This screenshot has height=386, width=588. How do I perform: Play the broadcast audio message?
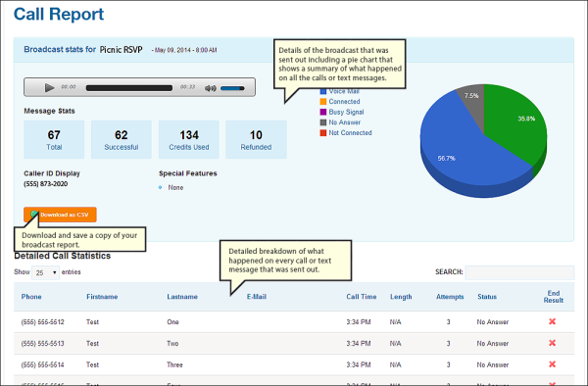tap(49, 88)
